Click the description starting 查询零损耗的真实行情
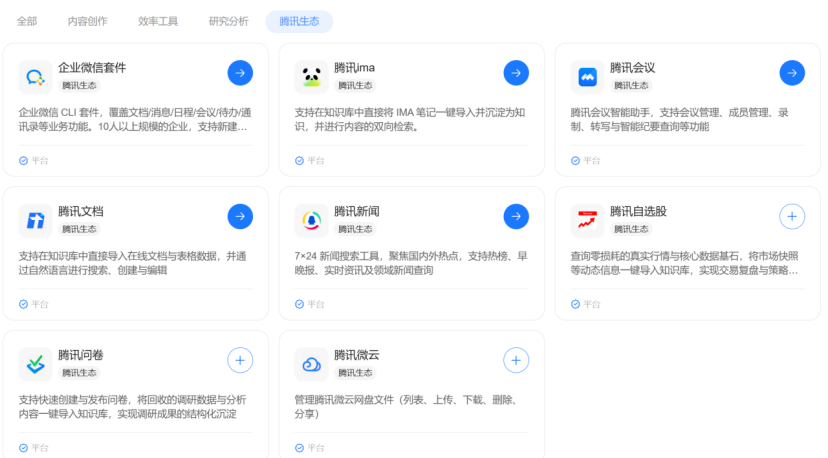 click(x=685, y=263)
